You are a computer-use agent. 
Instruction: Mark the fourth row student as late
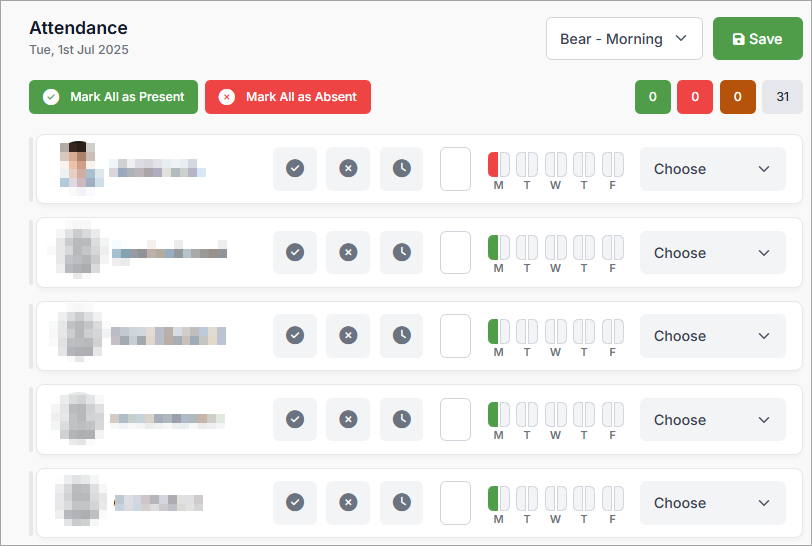[401, 419]
